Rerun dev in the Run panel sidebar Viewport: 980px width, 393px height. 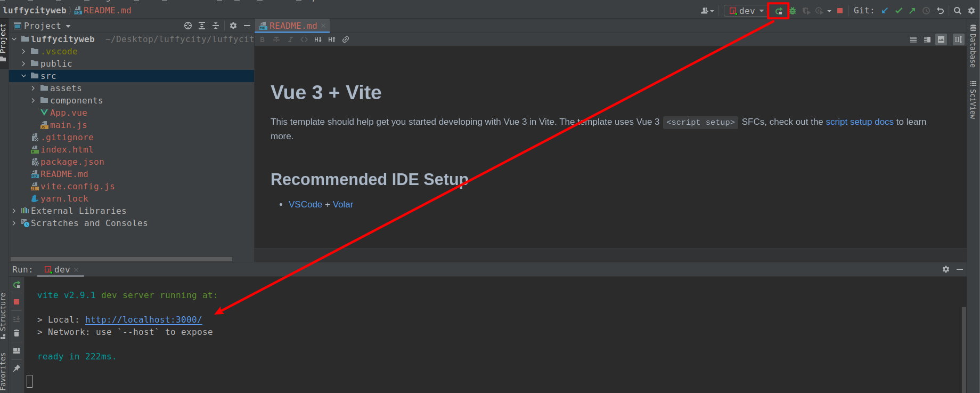[17, 285]
